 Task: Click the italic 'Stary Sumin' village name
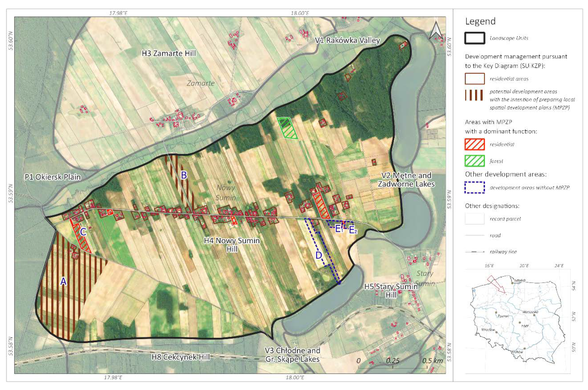[x=425, y=279]
